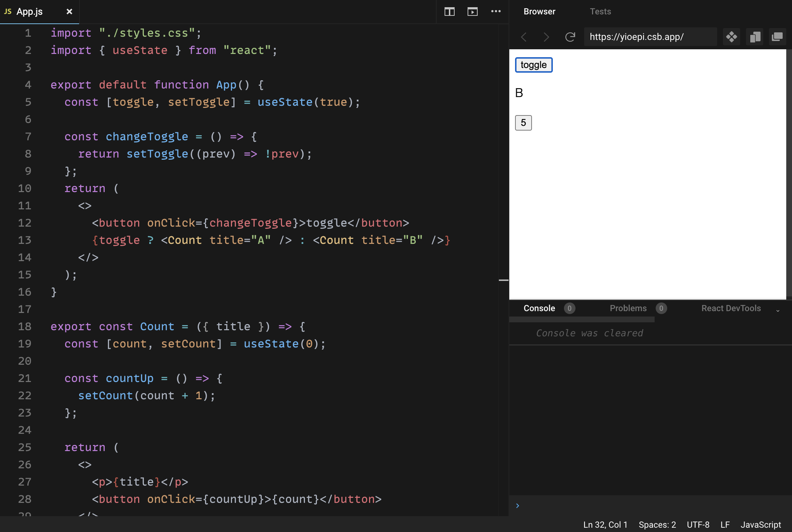Open the preview runner icon next to split view

click(473, 12)
